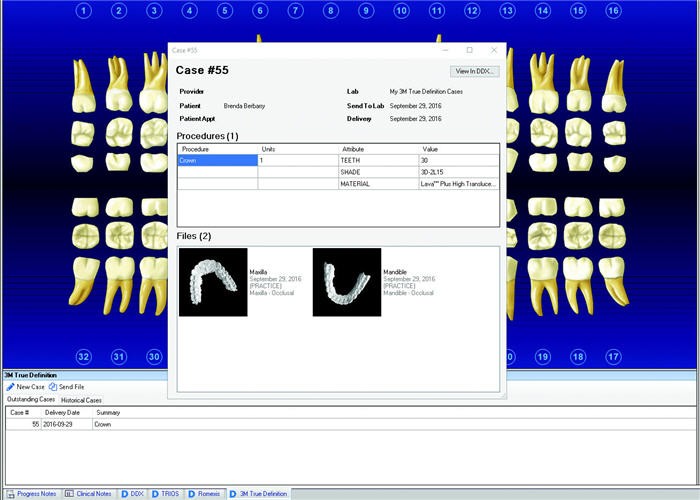This screenshot has height=500, width=700.
Task: Click the SHADE attribute cell
Action: tap(379, 172)
